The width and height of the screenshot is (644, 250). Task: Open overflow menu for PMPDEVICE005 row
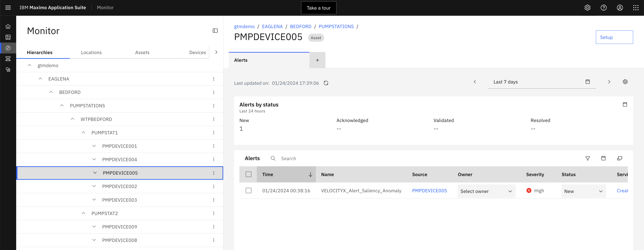click(x=214, y=173)
